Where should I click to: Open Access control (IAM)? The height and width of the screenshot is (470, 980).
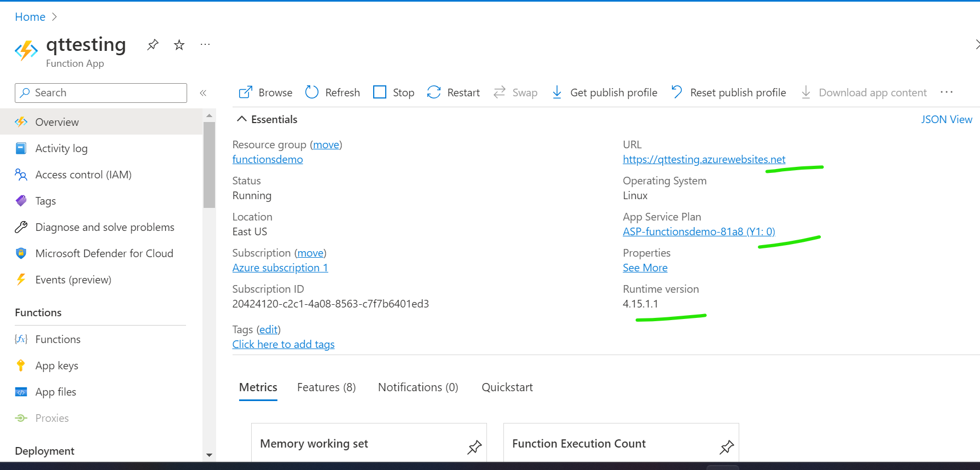[101, 175]
